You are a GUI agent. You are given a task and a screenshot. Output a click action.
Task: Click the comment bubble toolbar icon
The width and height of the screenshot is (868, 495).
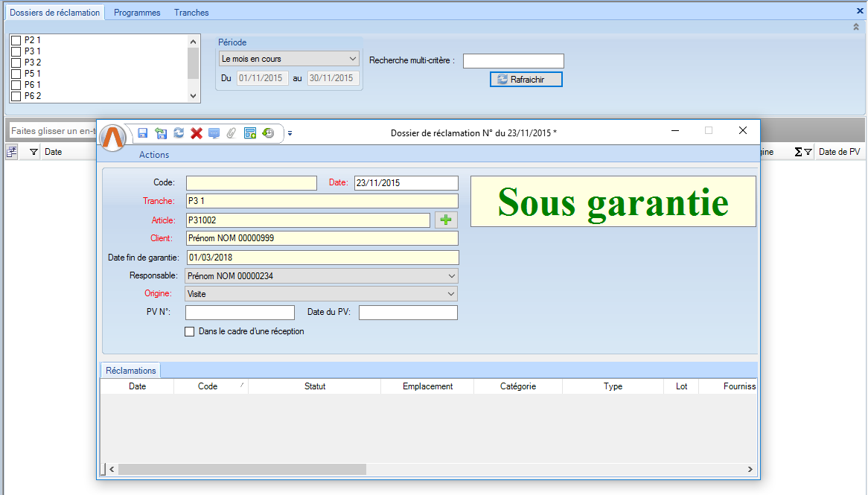tap(214, 133)
